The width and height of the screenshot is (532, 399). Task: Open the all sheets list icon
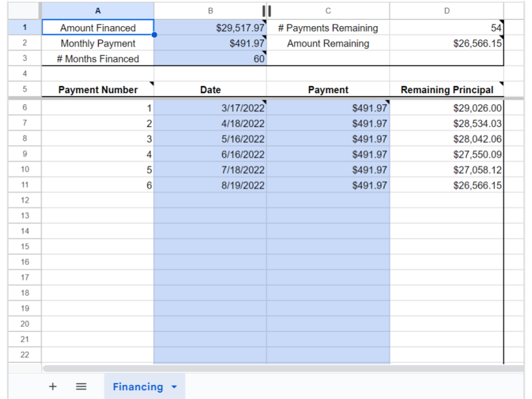pos(81,386)
